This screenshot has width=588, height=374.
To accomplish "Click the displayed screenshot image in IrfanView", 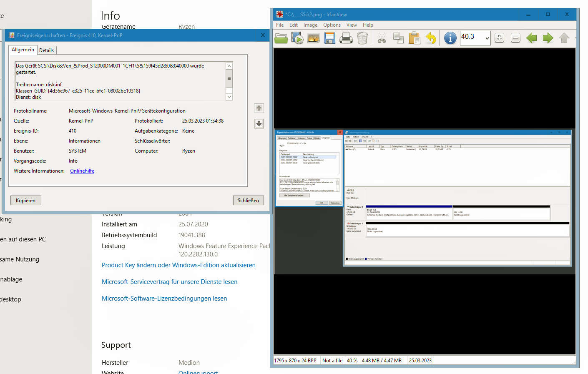I will [x=425, y=201].
